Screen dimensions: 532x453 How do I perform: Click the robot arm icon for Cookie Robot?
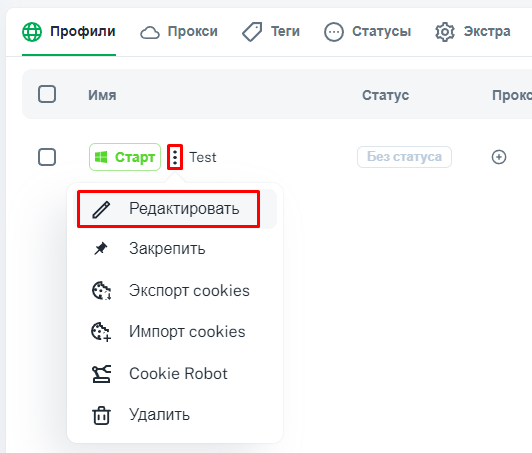[101, 374]
